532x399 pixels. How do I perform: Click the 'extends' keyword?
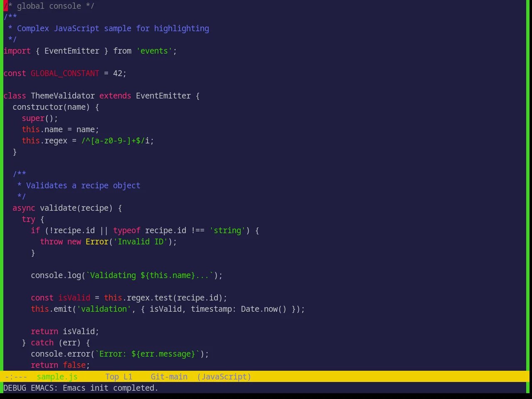pyautogui.click(x=115, y=96)
